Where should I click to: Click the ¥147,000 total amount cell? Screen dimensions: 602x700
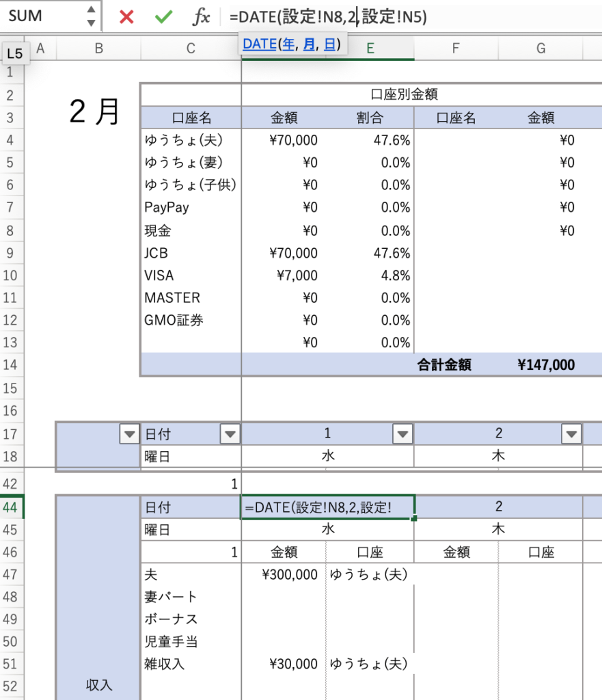546,365
